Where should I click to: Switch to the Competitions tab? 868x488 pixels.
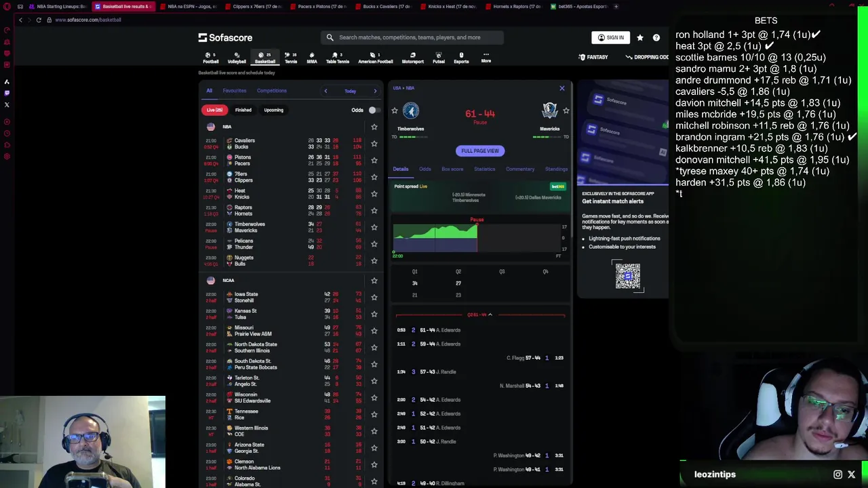(x=271, y=91)
